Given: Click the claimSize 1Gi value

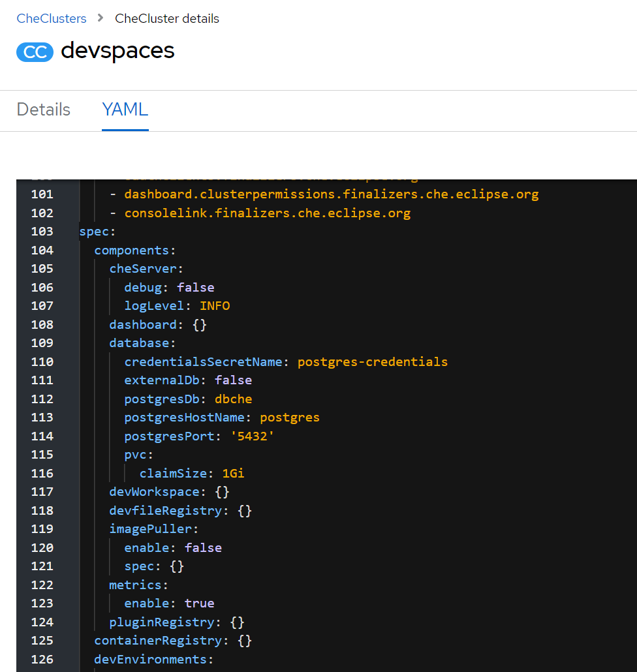Looking at the screenshot, I should 233,473.
